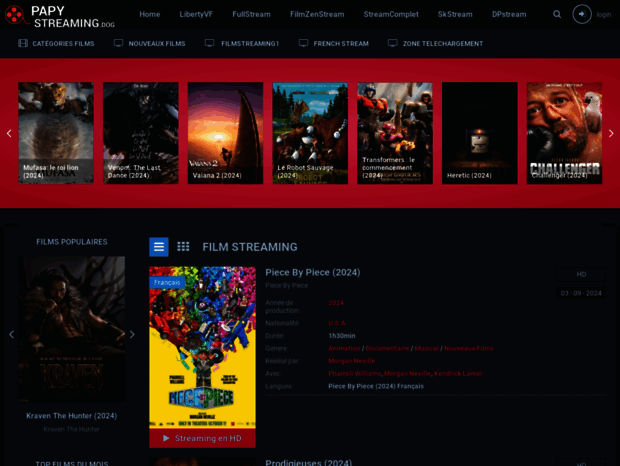Click actor Morgan Neville in Avec row

click(407, 374)
